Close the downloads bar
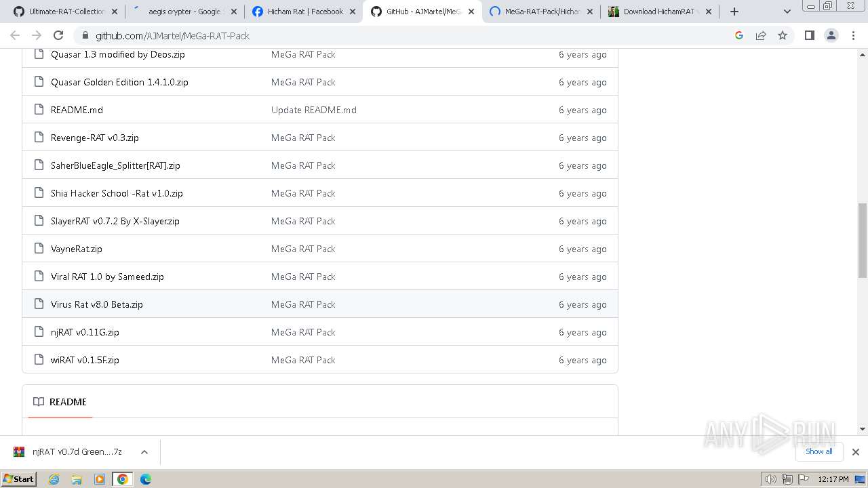 tap(855, 452)
